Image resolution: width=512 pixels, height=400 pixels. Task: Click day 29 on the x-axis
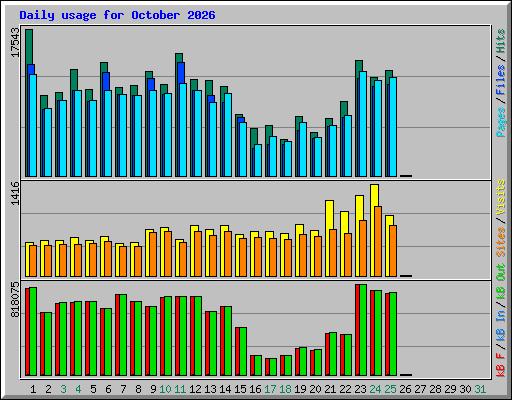coord(450,389)
